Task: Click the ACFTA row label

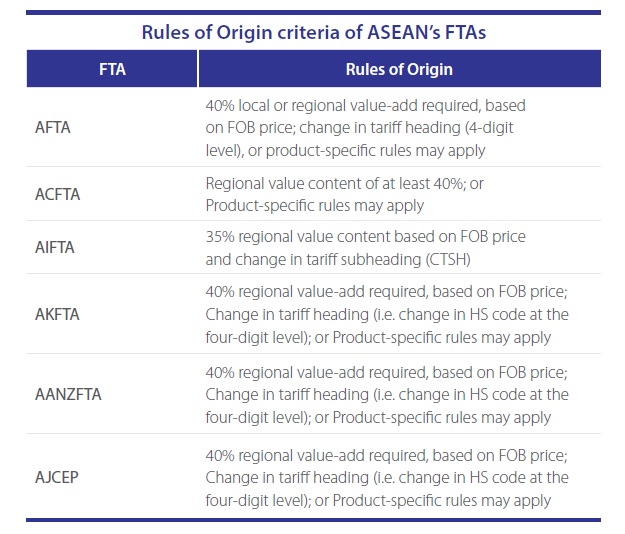Action: pos(55,195)
